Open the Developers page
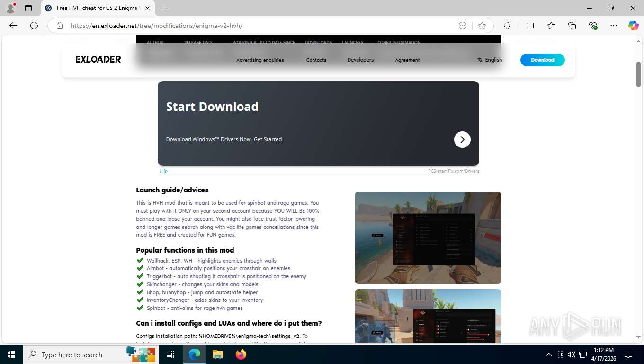The image size is (644, 364). point(360,60)
